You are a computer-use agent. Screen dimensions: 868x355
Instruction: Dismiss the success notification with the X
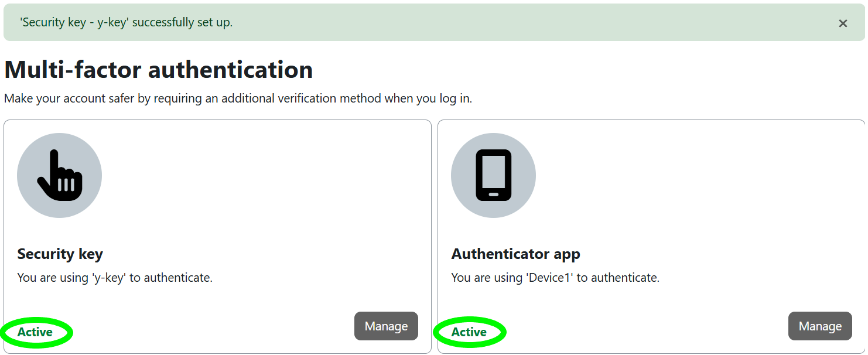(x=843, y=23)
